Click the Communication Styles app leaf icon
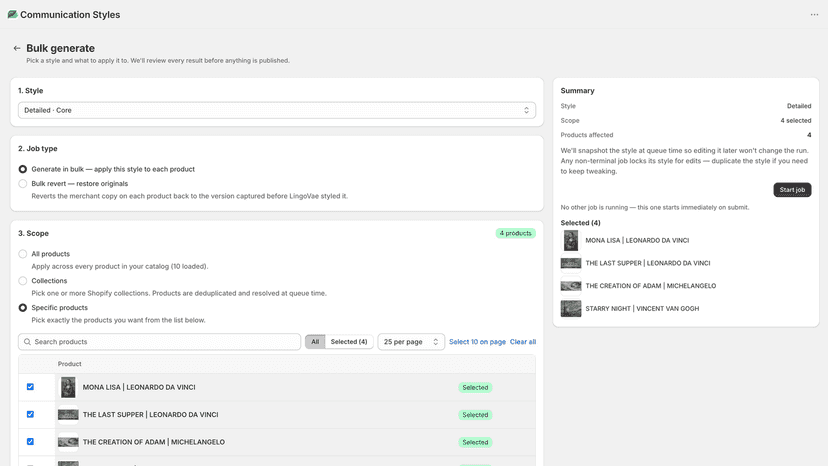Screen dimensions: 828x466 12,14
